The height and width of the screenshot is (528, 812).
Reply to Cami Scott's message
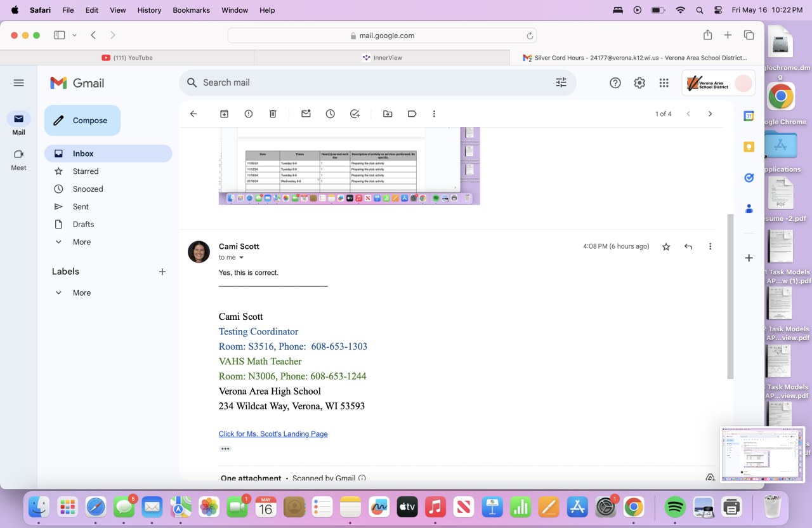click(x=688, y=246)
